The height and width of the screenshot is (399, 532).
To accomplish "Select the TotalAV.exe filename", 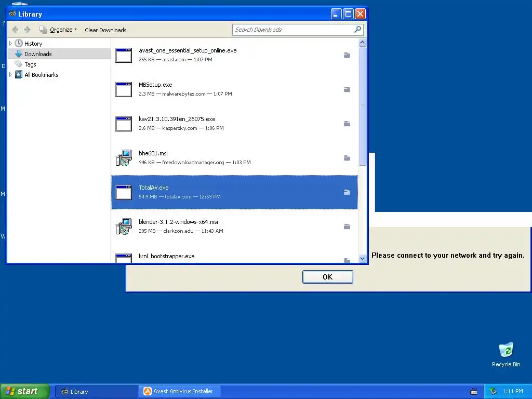I will [153, 188].
